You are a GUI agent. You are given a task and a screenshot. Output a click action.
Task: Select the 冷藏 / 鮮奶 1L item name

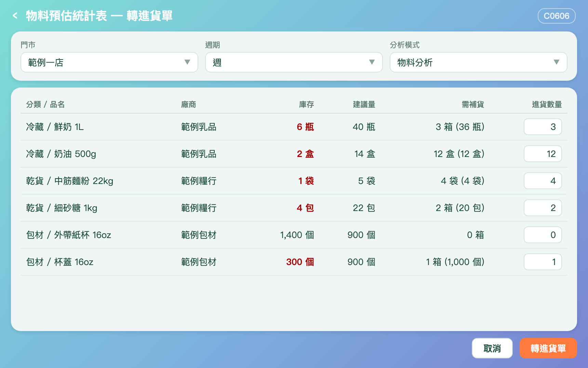coord(55,127)
